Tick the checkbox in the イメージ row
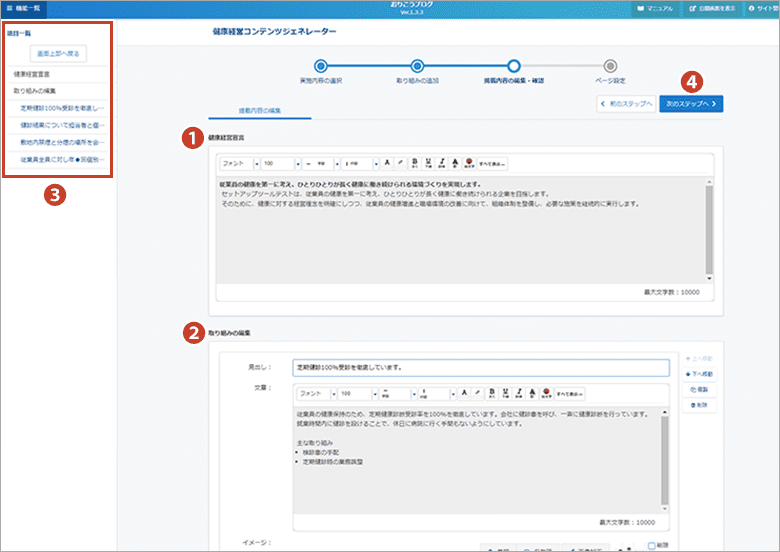Viewport: 780px width, 552px height. [650, 545]
